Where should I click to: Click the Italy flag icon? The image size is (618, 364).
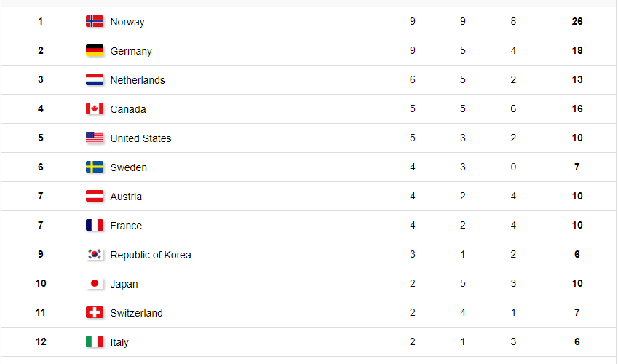click(x=95, y=342)
